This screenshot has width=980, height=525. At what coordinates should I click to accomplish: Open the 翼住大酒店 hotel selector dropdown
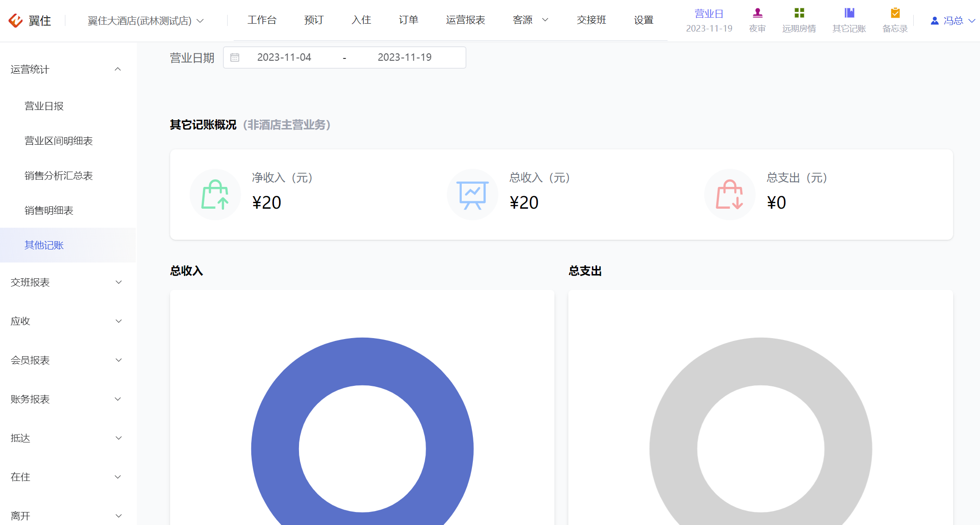point(146,21)
